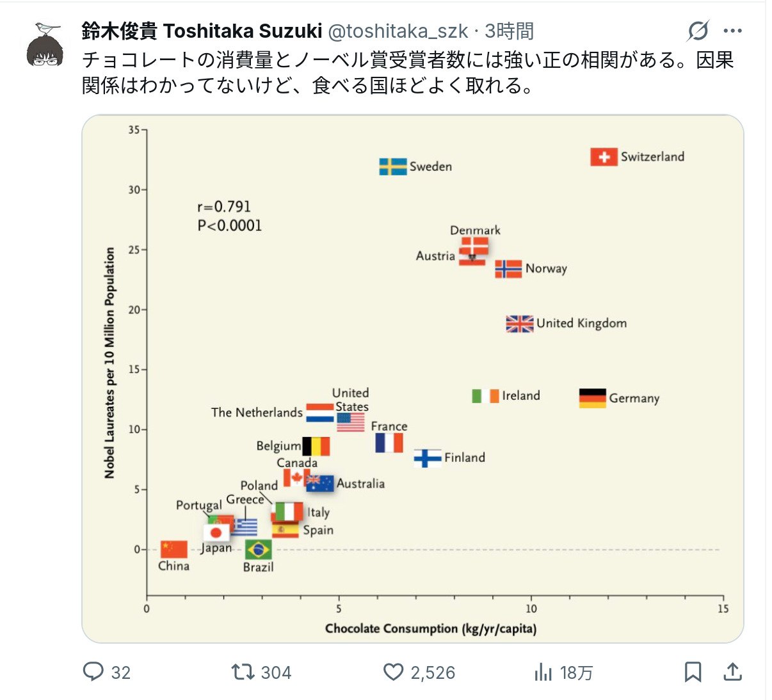Open the 3時間 timestamp link
Screen dimensions: 772x700
click(x=509, y=31)
